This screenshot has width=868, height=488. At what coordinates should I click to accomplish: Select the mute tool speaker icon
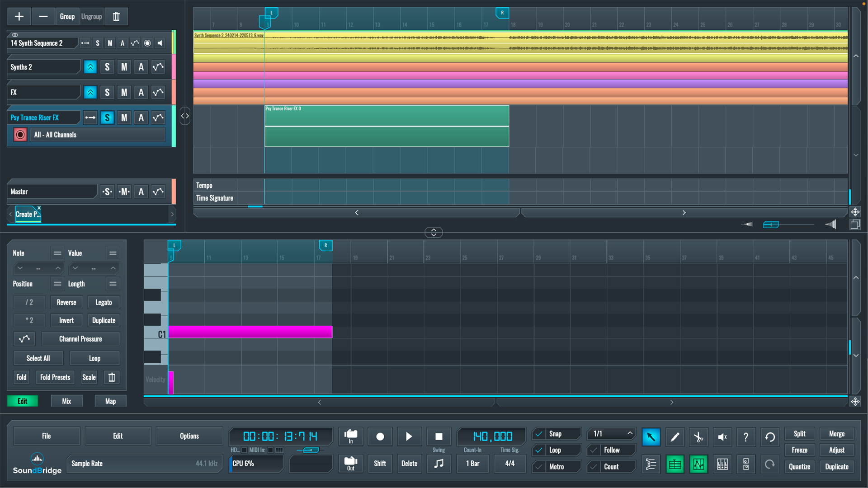point(722,437)
